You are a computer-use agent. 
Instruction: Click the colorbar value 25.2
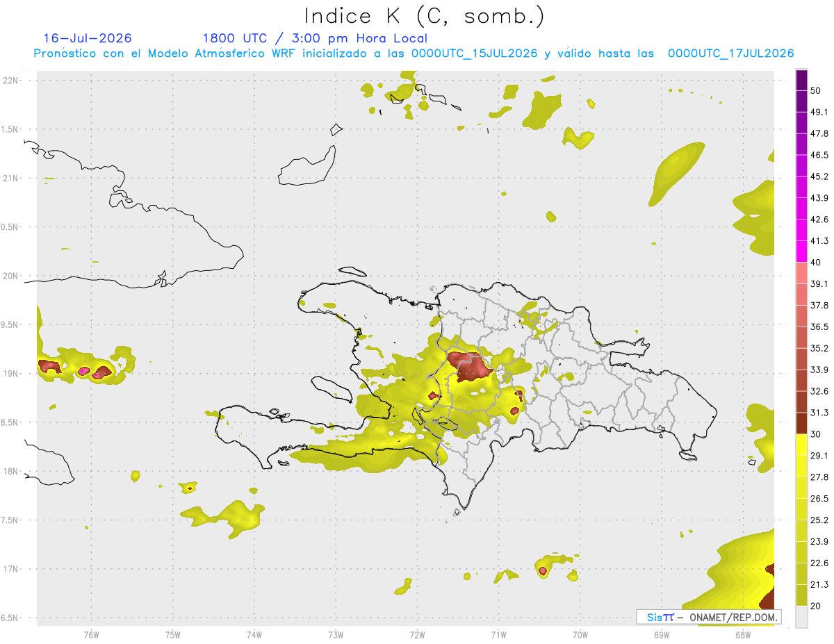tap(819, 520)
